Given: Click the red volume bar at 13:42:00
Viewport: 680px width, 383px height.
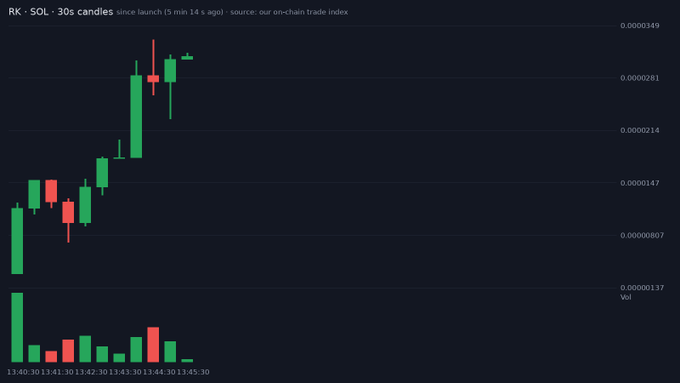Looking at the screenshot, I should coord(68,351).
